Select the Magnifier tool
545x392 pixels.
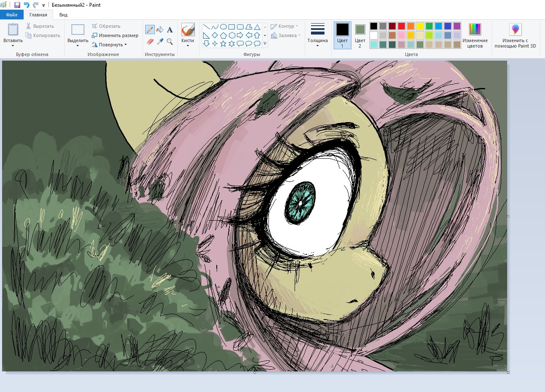click(170, 42)
